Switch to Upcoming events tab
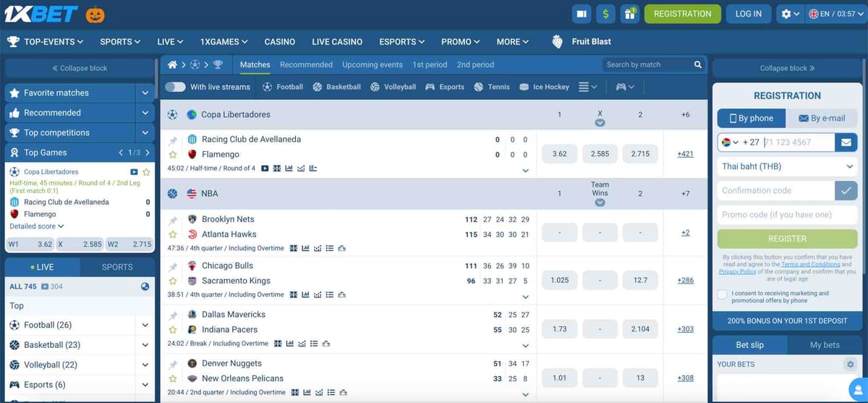Image resolution: width=868 pixels, height=403 pixels. click(373, 64)
